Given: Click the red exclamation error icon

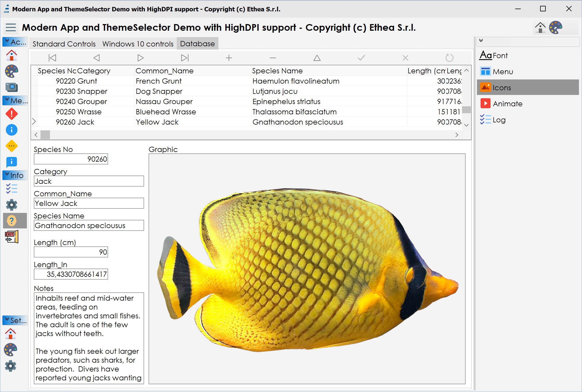Looking at the screenshot, I should click(12, 114).
